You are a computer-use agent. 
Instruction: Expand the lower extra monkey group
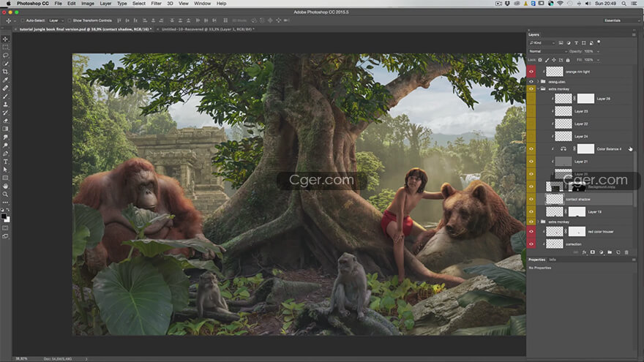click(x=538, y=222)
